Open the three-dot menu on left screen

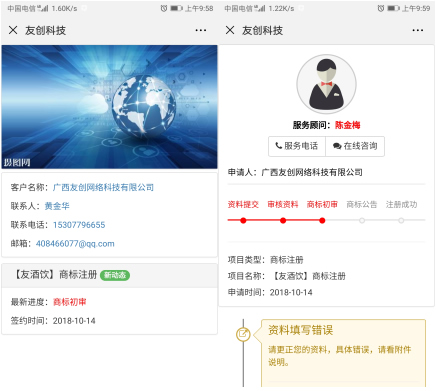[201, 30]
